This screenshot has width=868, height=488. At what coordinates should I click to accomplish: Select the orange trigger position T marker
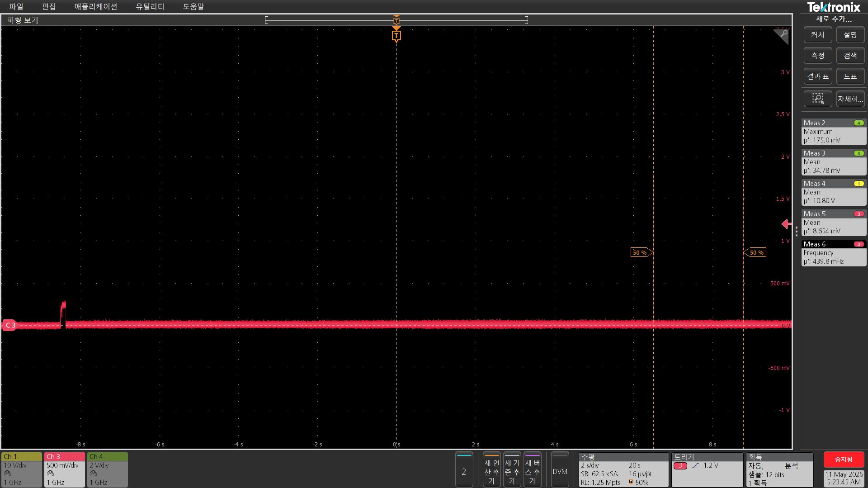[x=396, y=36]
